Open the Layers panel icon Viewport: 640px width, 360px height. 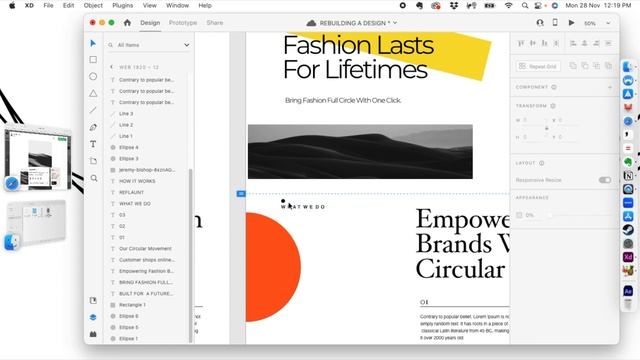coord(93,317)
